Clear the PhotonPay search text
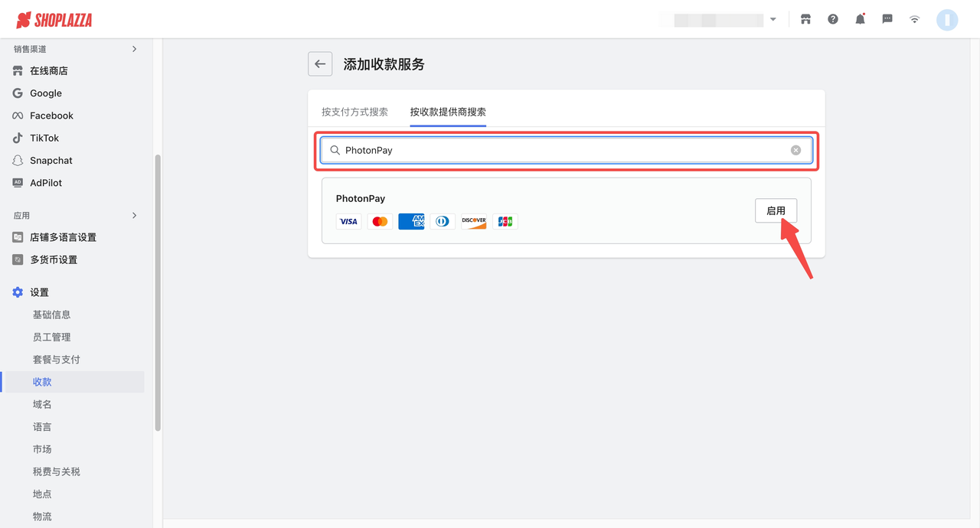 point(795,150)
